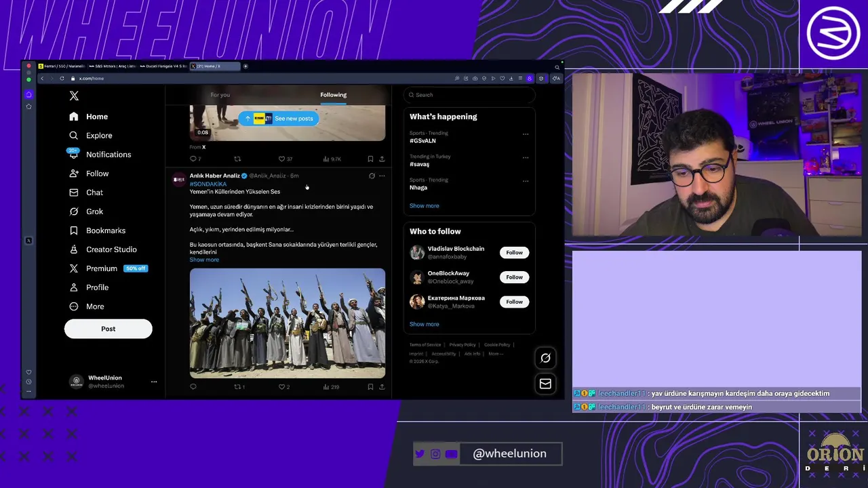Open Grok in the sidebar
The width and height of the screenshot is (868, 488).
pyautogui.click(x=86, y=211)
